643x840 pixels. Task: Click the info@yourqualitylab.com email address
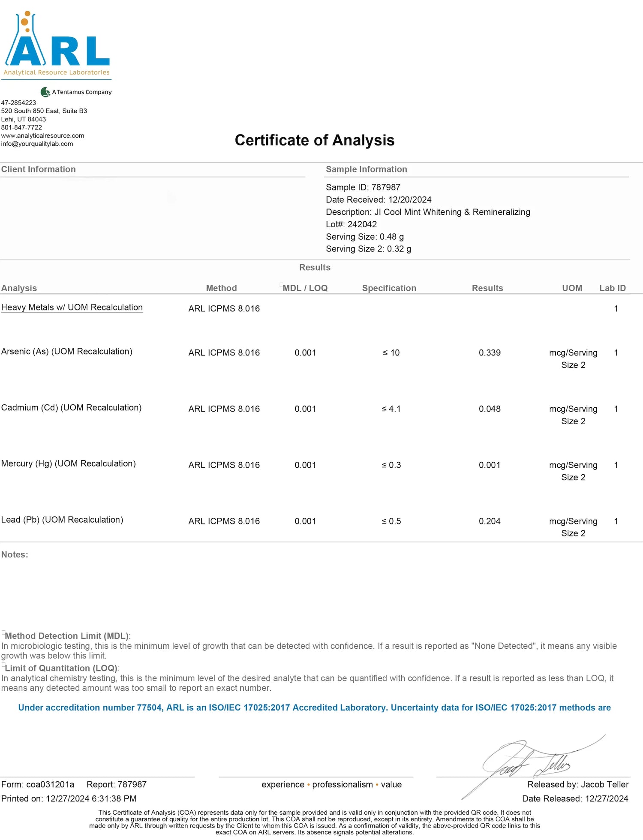[37, 144]
